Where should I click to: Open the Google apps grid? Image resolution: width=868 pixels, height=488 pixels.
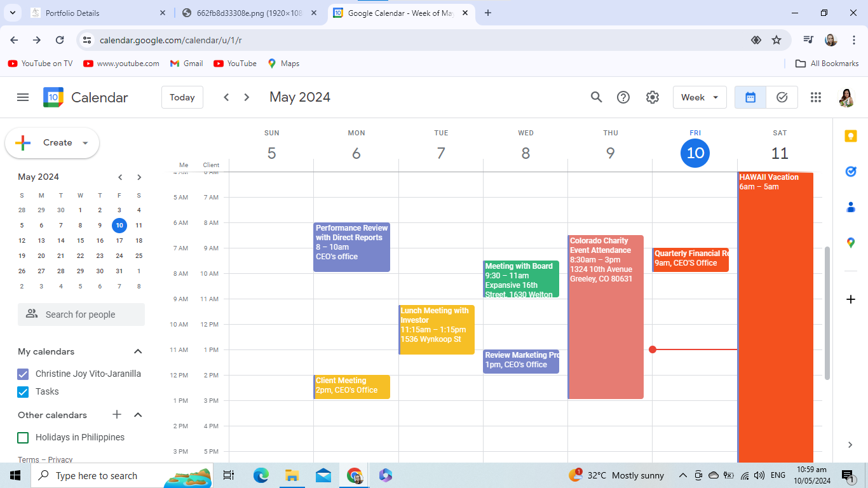(x=816, y=97)
